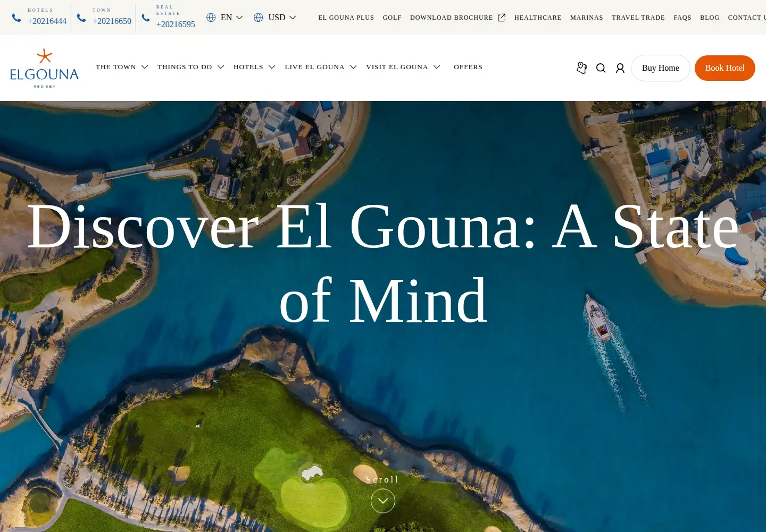Click the Town phone icon
The height and width of the screenshot is (532, 766).
pos(81,18)
